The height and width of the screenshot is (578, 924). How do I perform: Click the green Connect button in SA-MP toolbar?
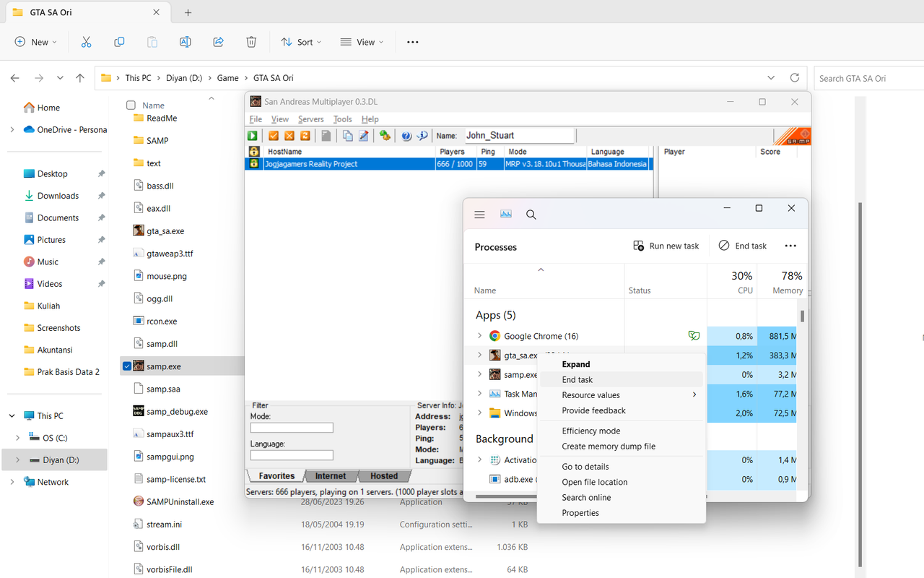[253, 136]
